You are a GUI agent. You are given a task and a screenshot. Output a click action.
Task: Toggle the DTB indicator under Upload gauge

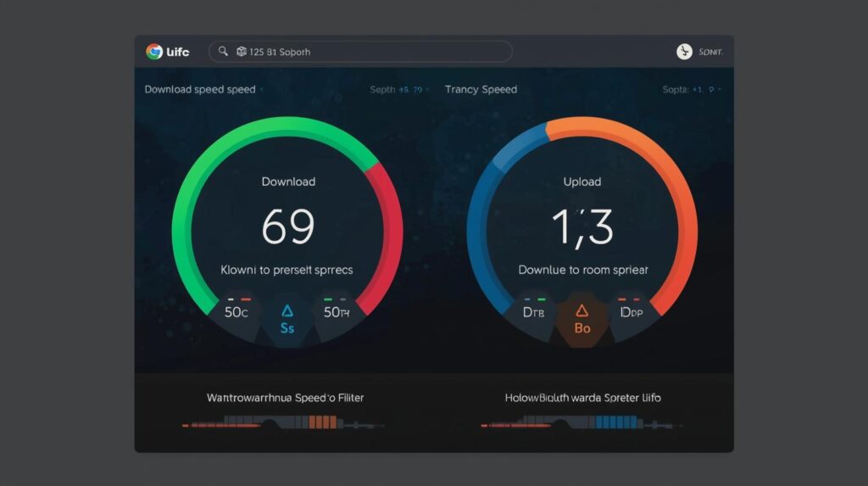533,311
